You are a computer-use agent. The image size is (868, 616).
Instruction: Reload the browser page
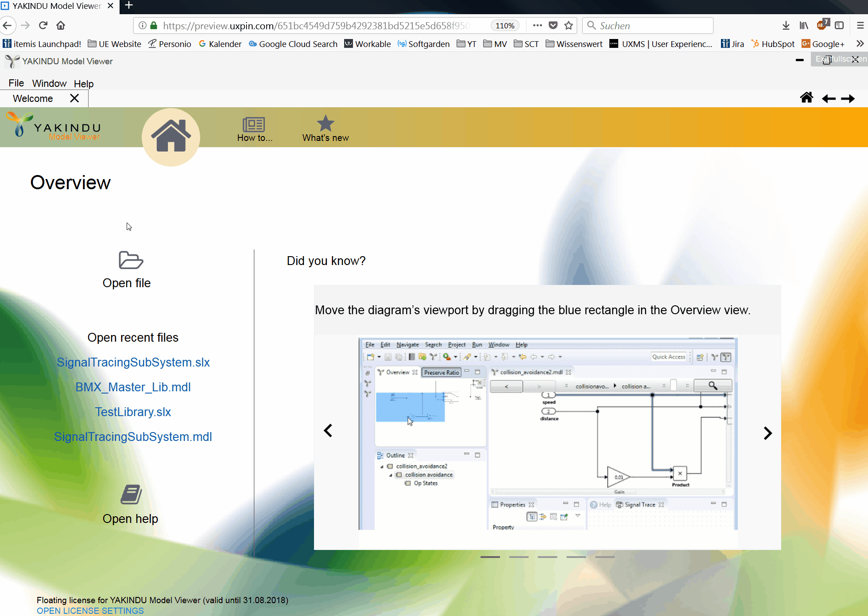pyautogui.click(x=43, y=26)
